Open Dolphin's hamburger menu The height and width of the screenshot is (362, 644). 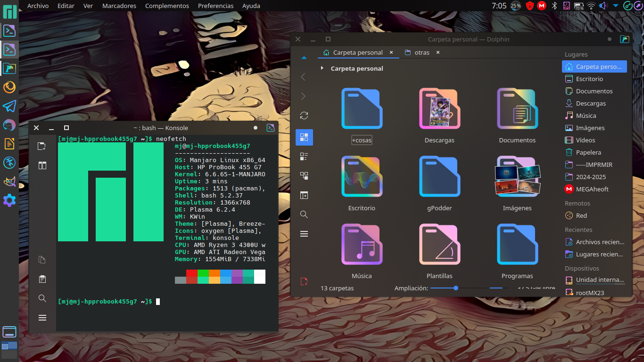pyautogui.click(x=304, y=234)
